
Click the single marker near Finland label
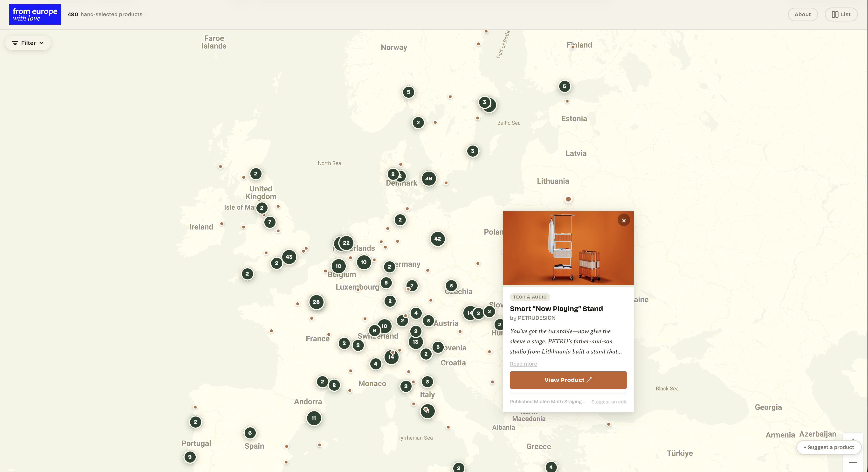[572, 47]
